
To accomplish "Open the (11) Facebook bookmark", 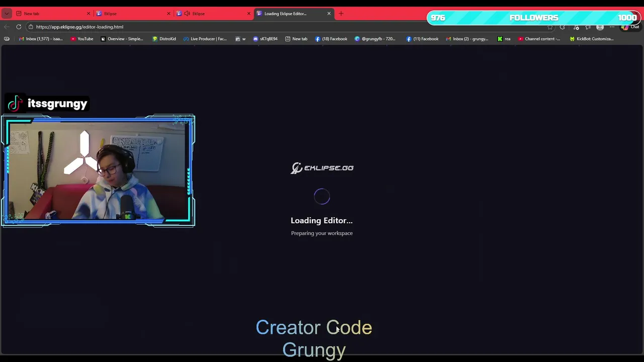I will pyautogui.click(x=422, y=39).
